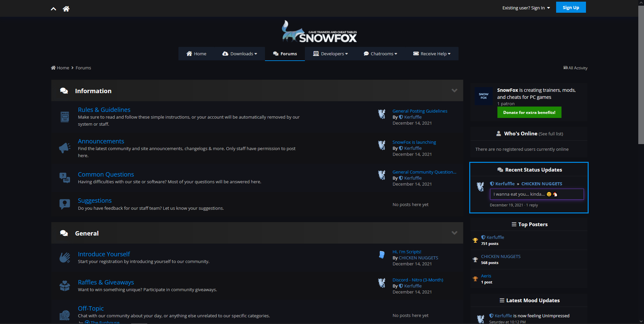Open General Posting Guidelines topic
The width and height of the screenshot is (644, 324).
coord(420,111)
